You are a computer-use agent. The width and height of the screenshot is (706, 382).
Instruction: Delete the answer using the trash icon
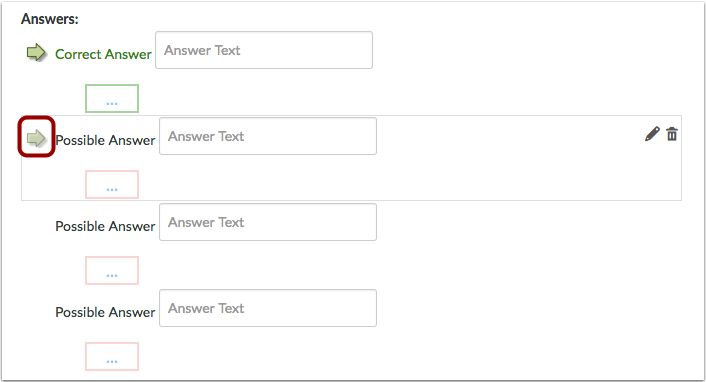click(x=672, y=134)
